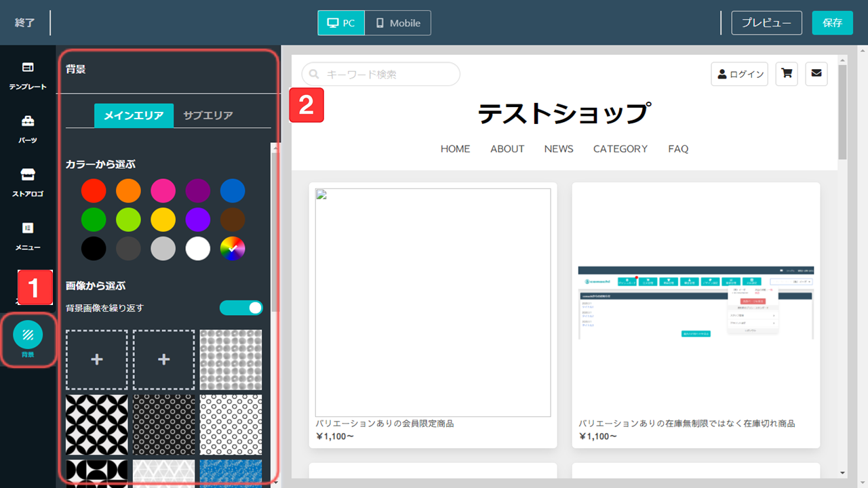Viewport: 868px width, 488px height.
Task: Click the キーワード検索 search field
Action: pos(380,75)
